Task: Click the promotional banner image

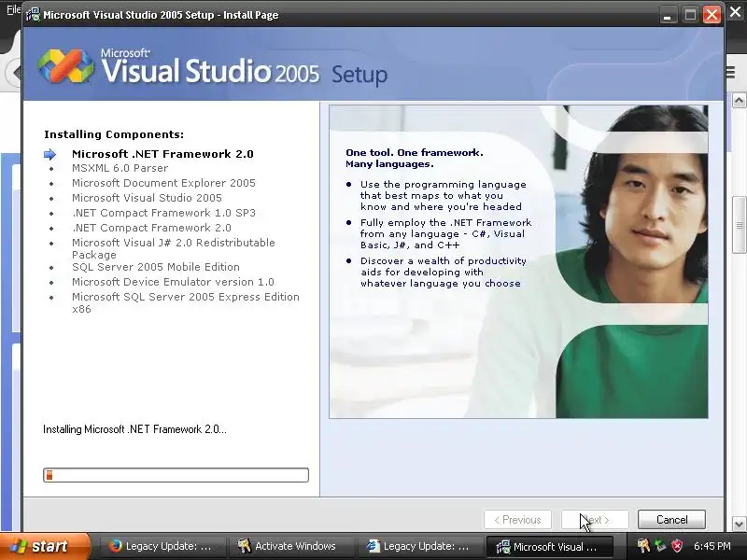Action: (x=518, y=261)
